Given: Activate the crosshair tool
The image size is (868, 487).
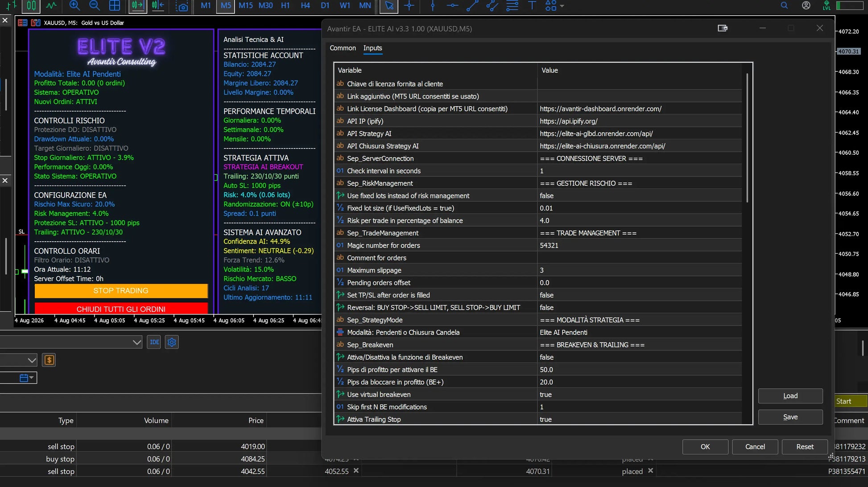Looking at the screenshot, I should (409, 6).
